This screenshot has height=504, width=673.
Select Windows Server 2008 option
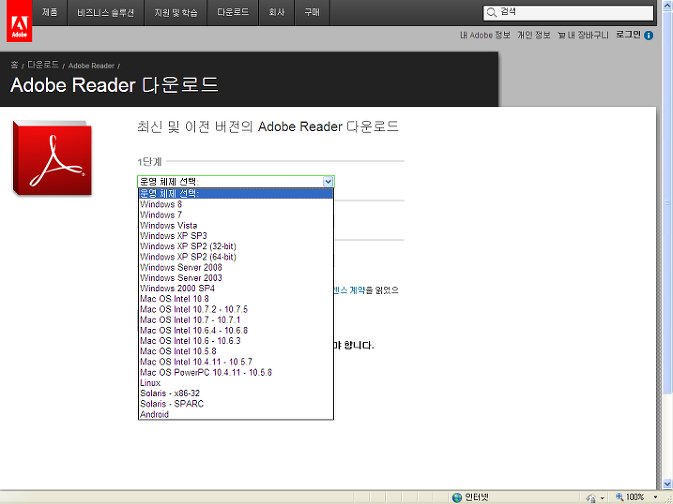point(236,267)
